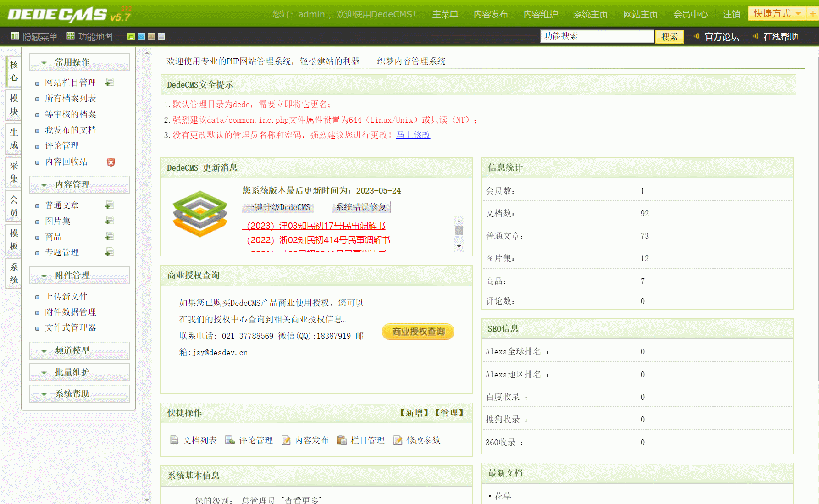Open 所有档案列表 in the sidebar

click(x=71, y=98)
